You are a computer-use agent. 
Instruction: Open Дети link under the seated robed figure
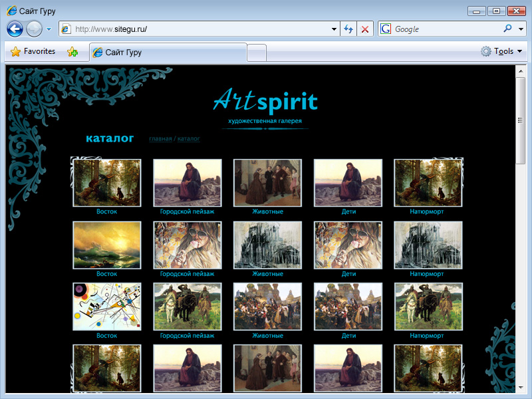click(348, 211)
